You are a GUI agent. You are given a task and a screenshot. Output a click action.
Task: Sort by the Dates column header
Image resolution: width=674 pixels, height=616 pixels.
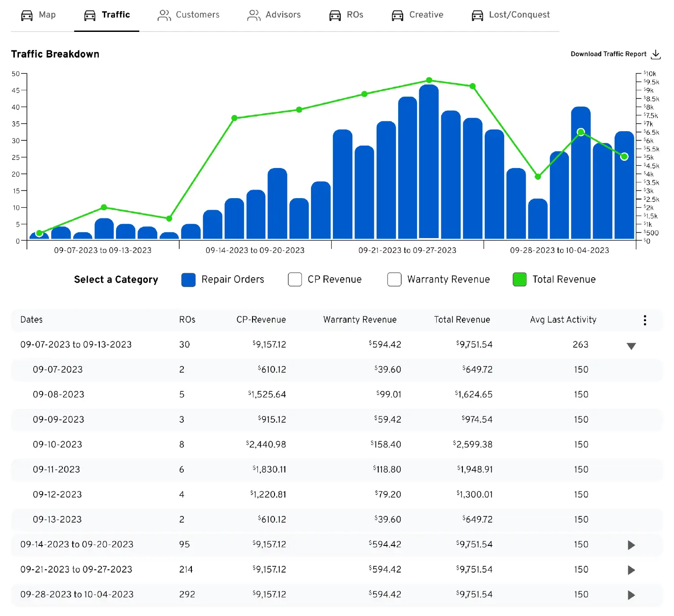click(x=31, y=319)
